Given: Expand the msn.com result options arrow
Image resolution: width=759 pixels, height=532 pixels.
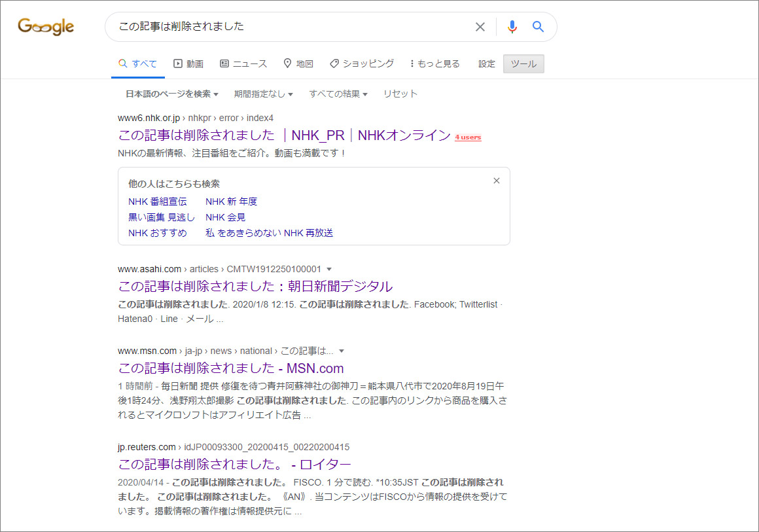Looking at the screenshot, I should click(342, 351).
